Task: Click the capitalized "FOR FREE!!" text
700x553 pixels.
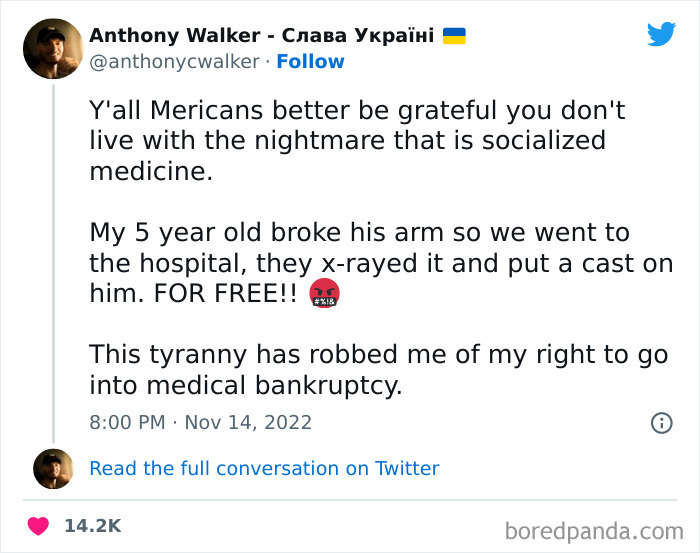Action: point(241,294)
